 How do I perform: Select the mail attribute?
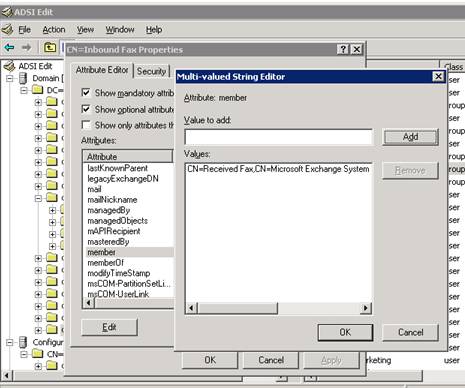pos(94,189)
